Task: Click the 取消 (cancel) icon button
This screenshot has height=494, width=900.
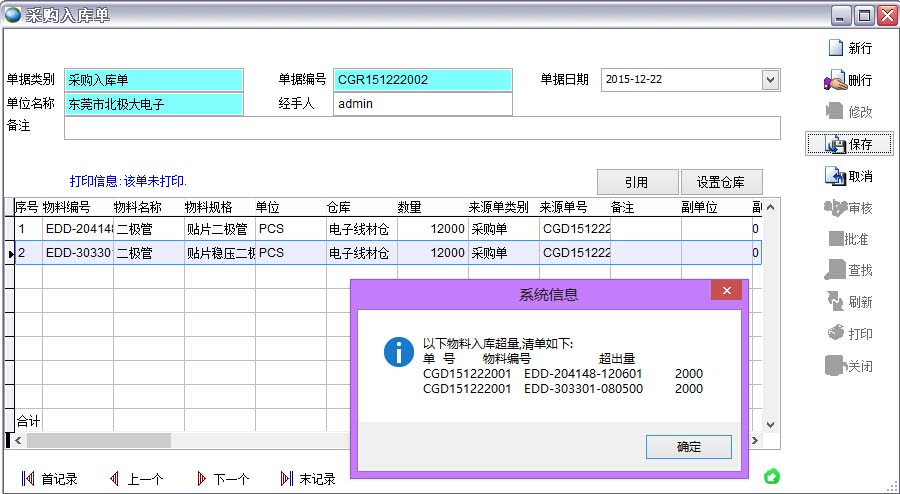Action: [x=848, y=176]
